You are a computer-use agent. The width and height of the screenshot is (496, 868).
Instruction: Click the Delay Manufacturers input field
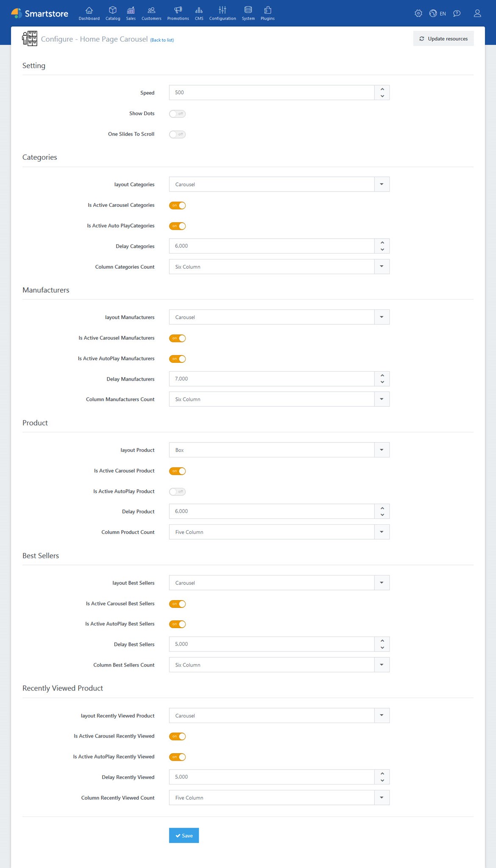coord(272,379)
